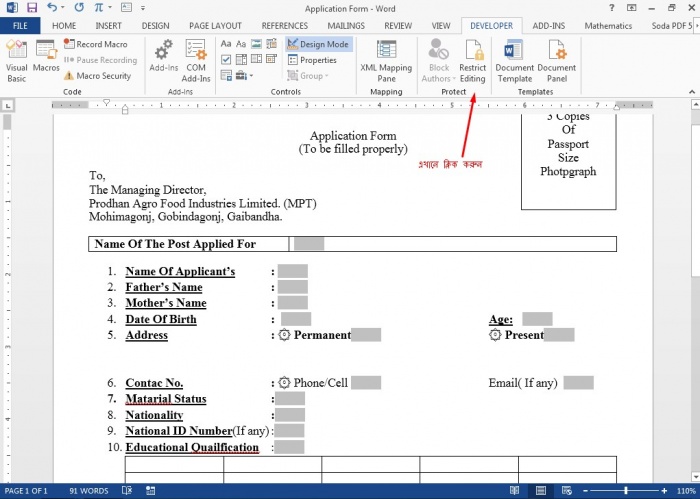700x499 pixels.
Task: Undo the last action
Action: point(52,8)
